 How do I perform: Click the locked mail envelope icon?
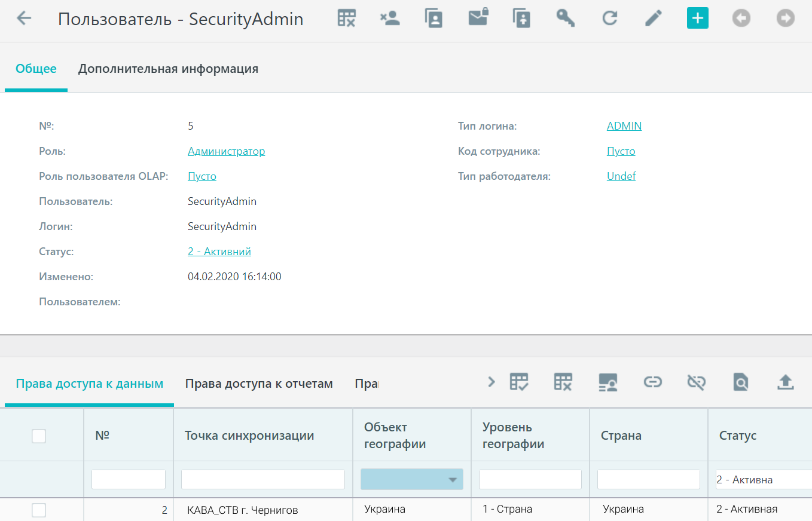(478, 18)
